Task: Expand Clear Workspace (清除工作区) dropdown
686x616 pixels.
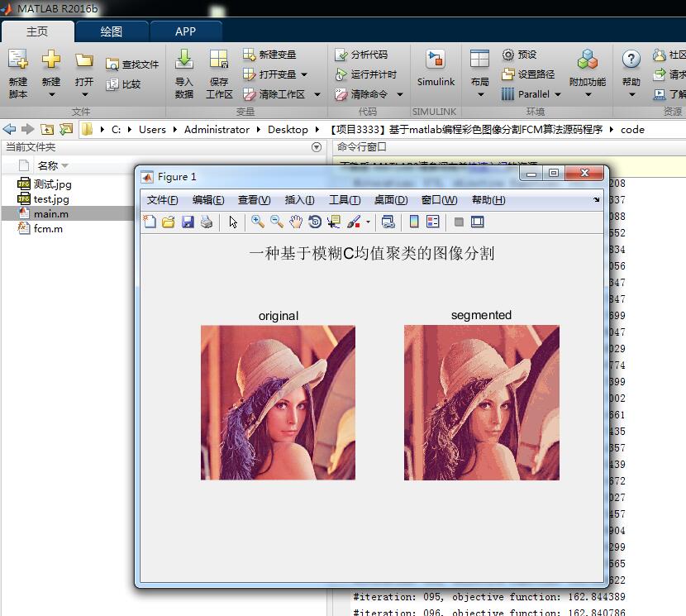Action: point(318,94)
